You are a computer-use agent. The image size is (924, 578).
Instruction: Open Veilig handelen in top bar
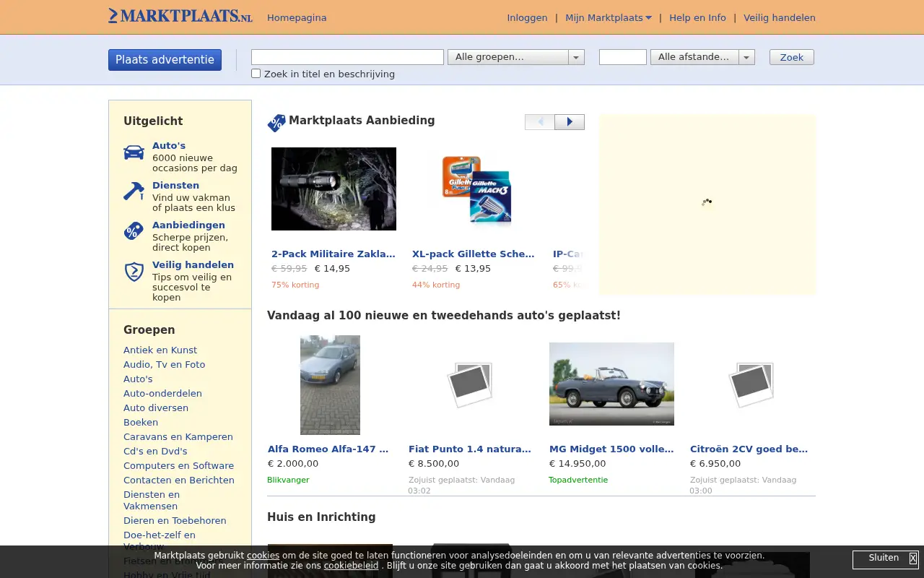(x=780, y=18)
